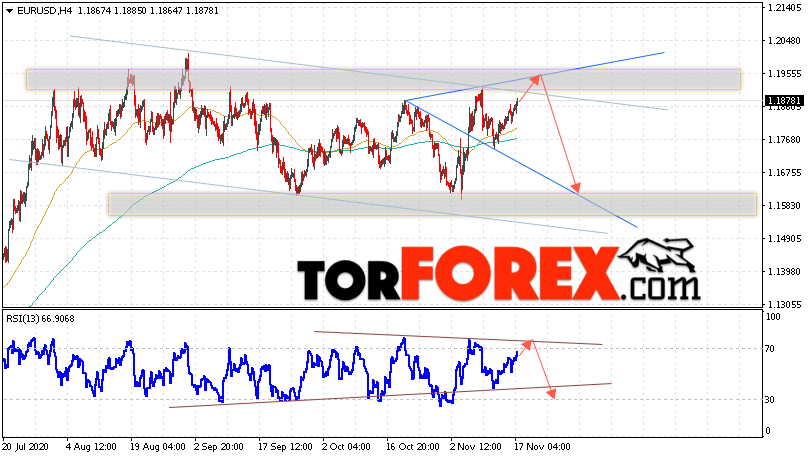Click the 1.19555 price scale value

(x=784, y=74)
